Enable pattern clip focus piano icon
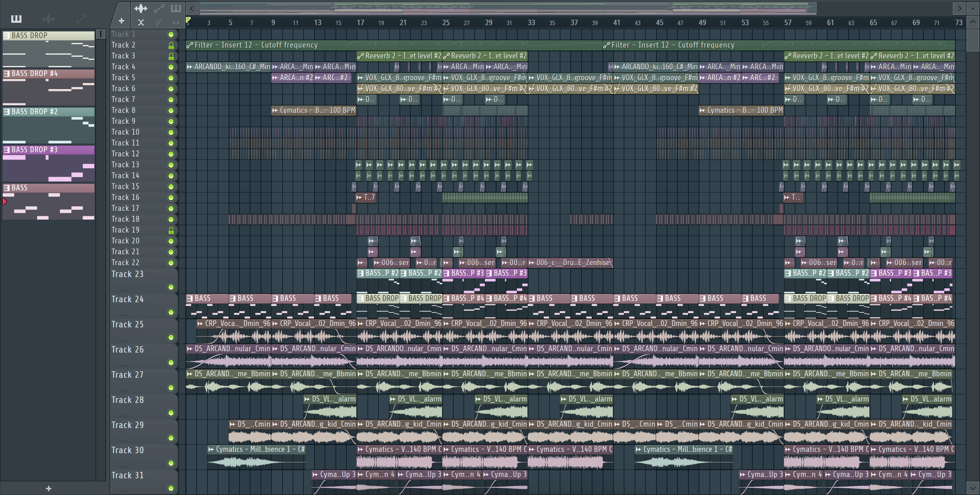Screen dimensions: 980x495 tap(176, 8)
